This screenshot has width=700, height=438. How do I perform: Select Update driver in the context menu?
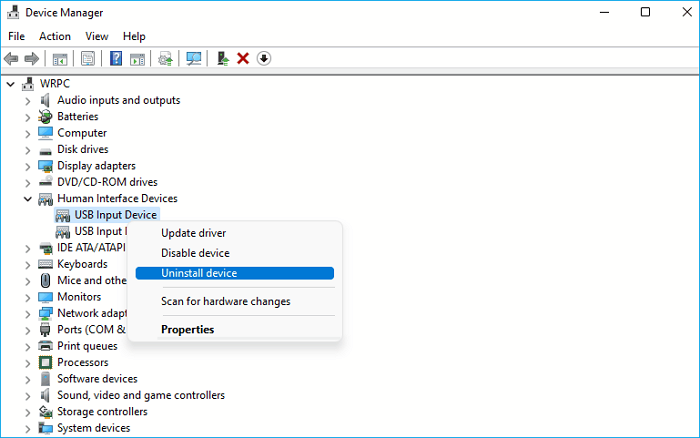(193, 233)
